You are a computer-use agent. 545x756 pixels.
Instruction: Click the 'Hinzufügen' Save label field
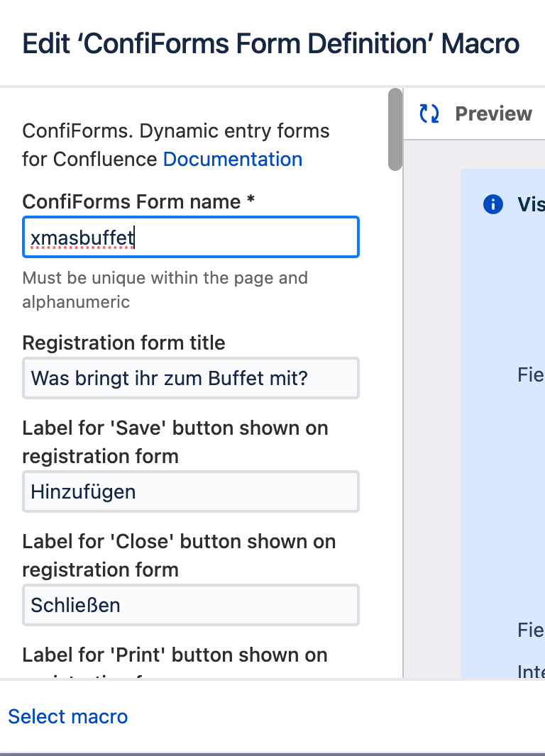pyautogui.click(x=190, y=491)
